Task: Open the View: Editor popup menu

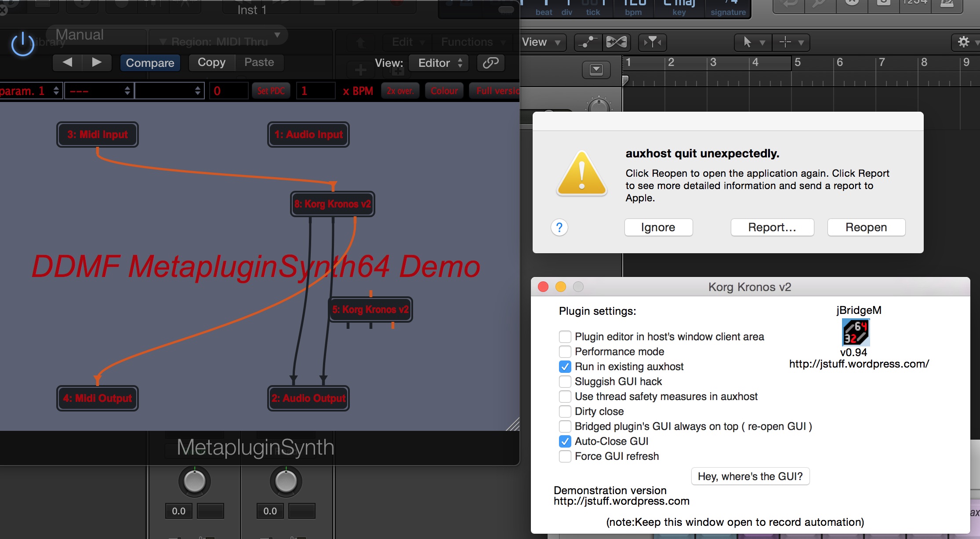Action: click(x=439, y=63)
